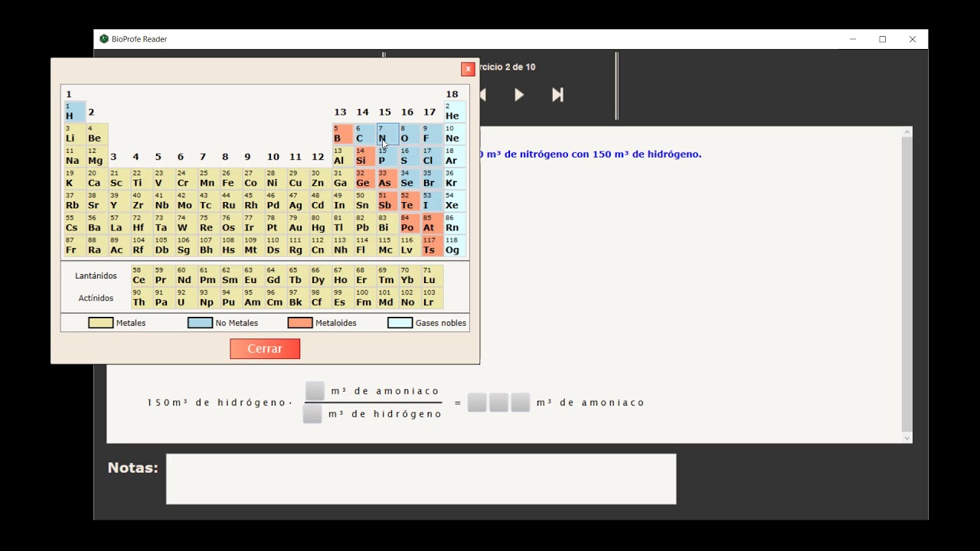Click scrollbar up arrow in exercise panel

907,132
